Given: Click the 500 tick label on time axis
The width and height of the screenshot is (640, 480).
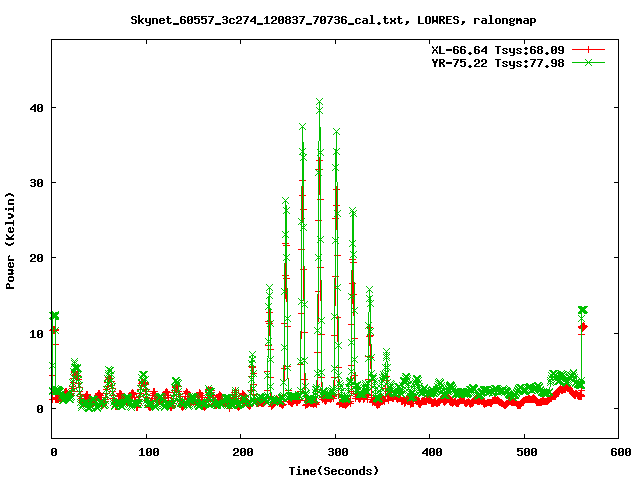Looking at the screenshot, I should 524,452.
